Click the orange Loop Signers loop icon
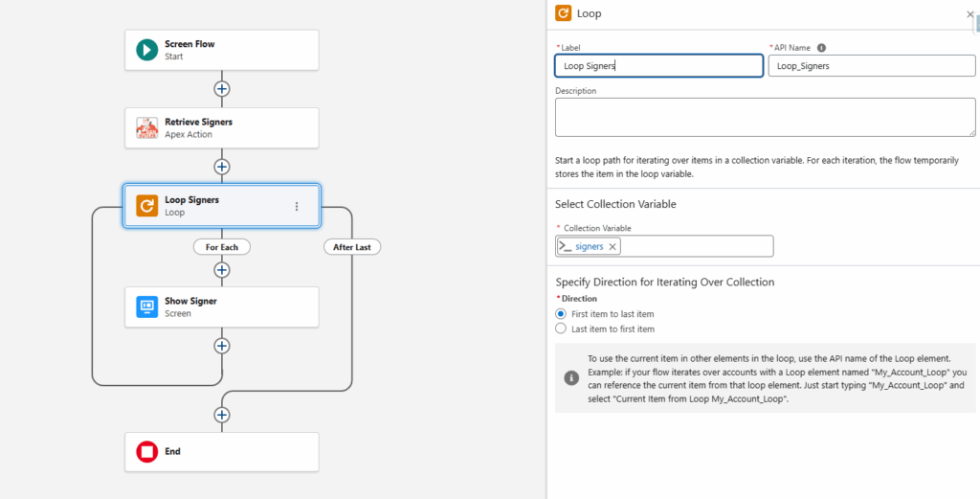This screenshot has width=980, height=499. [x=146, y=206]
